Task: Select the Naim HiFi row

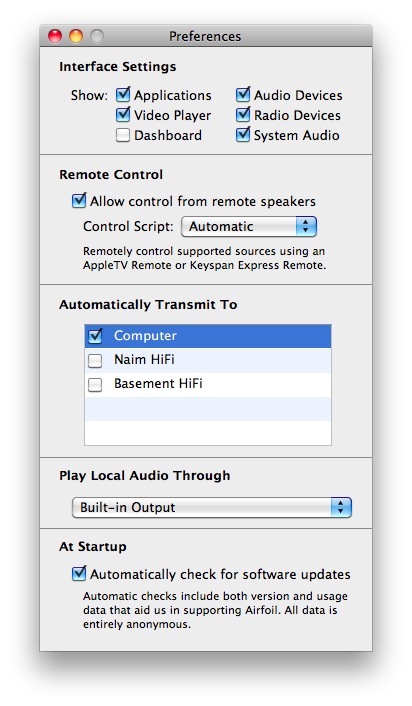Action: pyautogui.click(x=208, y=360)
